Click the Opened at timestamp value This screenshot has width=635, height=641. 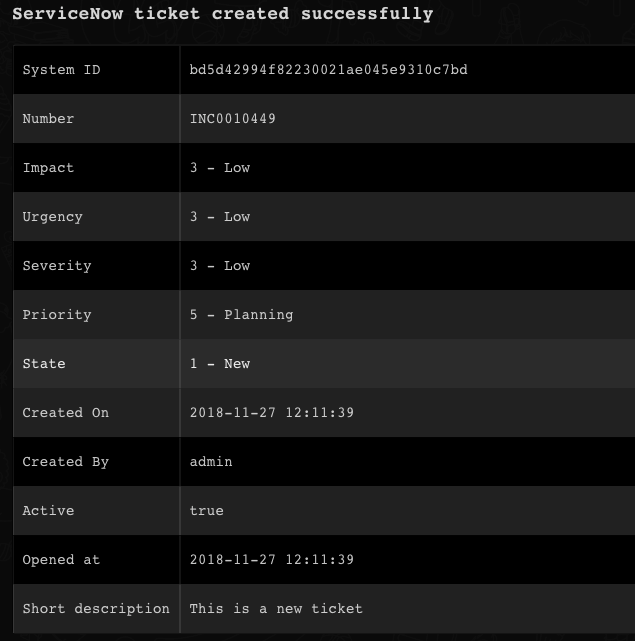(271, 560)
